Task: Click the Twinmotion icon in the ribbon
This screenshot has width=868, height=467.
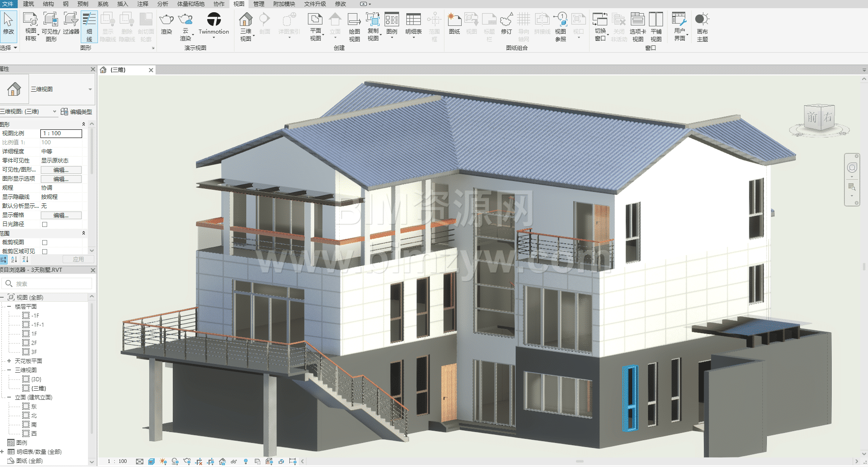Action: 214,20
